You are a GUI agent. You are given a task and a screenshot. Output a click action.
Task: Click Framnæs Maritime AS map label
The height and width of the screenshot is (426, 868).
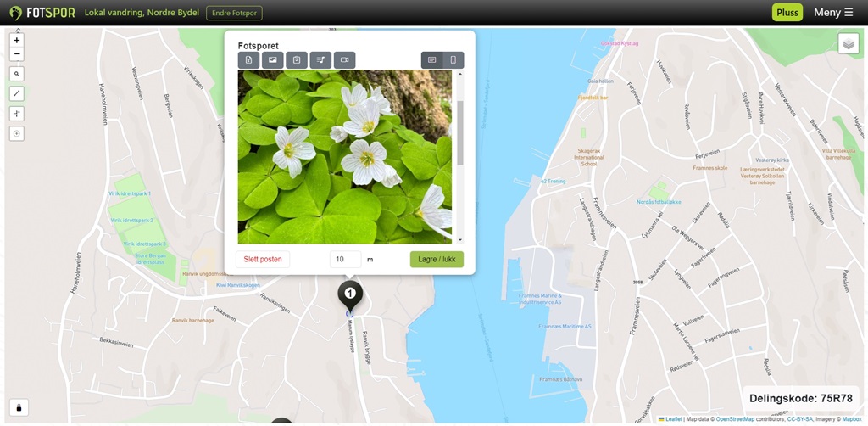point(565,326)
